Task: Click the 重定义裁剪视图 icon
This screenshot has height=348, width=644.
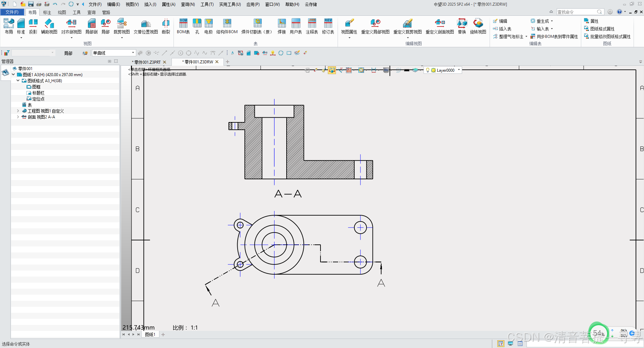Action: click(x=407, y=26)
